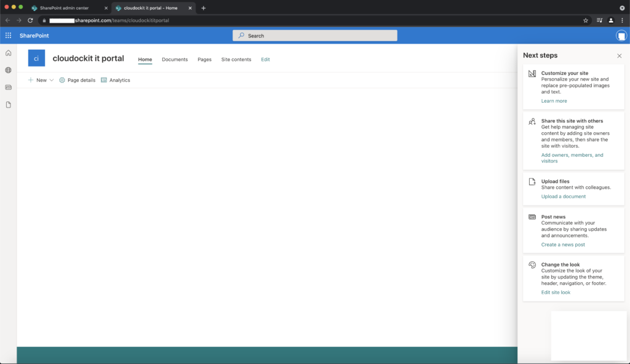630x364 pixels.
Task: Close the Next steps panel
Action: point(619,56)
